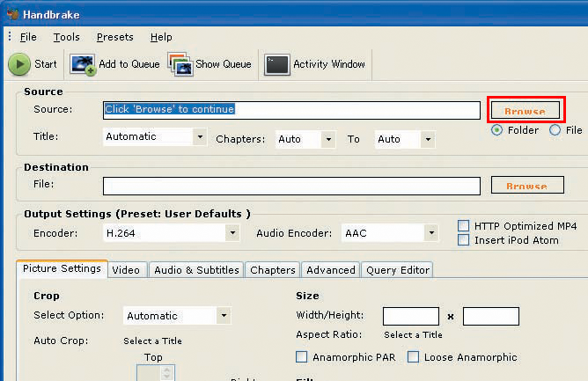This screenshot has height=381, width=588.
Task: Open the Chapters tab
Action: pos(273,270)
